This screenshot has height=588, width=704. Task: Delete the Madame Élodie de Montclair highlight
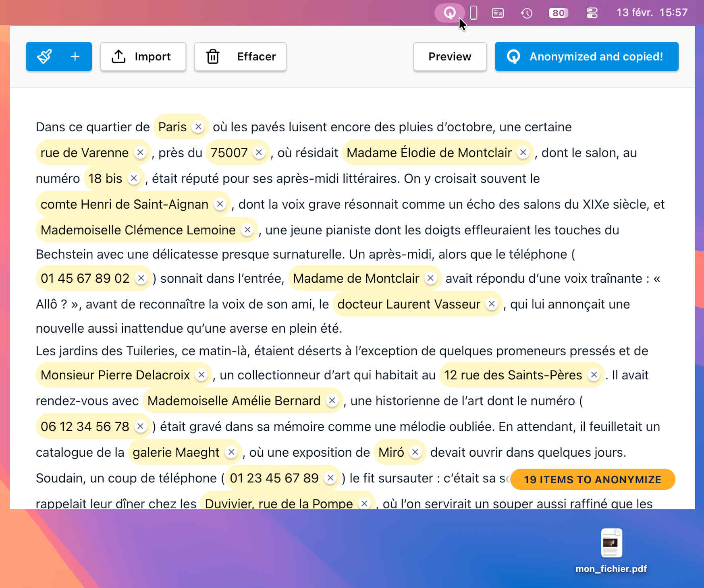(x=523, y=153)
